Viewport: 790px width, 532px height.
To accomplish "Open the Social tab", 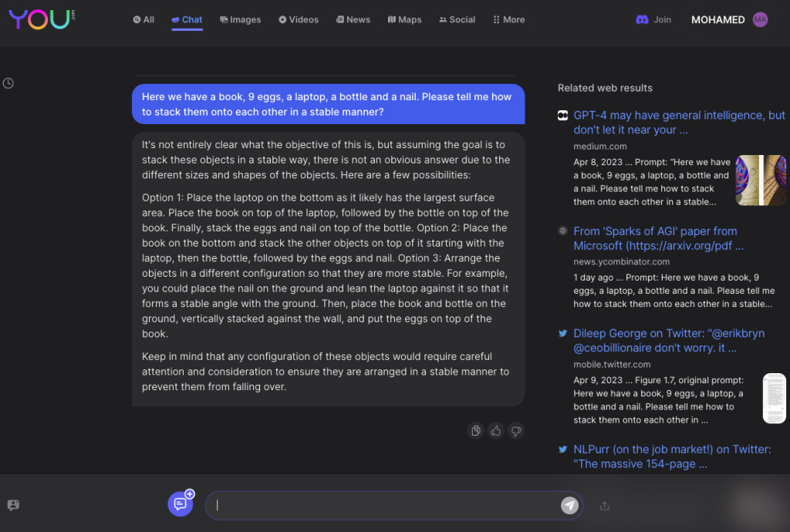I will pos(457,19).
